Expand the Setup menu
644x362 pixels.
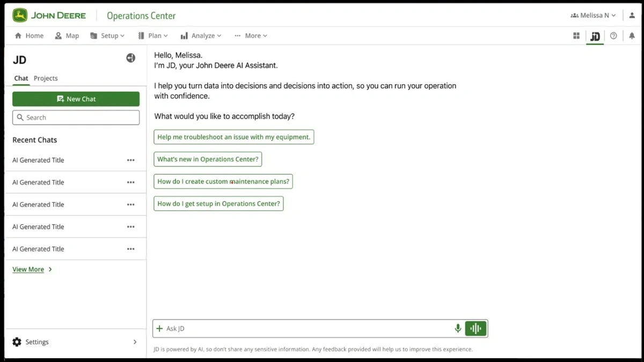(x=107, y=36)
